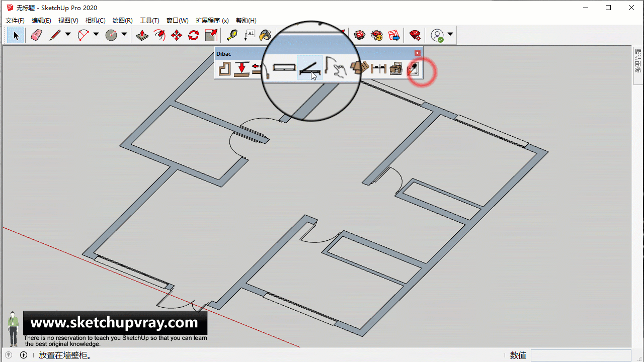
Task: Expand the Arc tool dropdown arrow
Action: click(x=96, y=35)
